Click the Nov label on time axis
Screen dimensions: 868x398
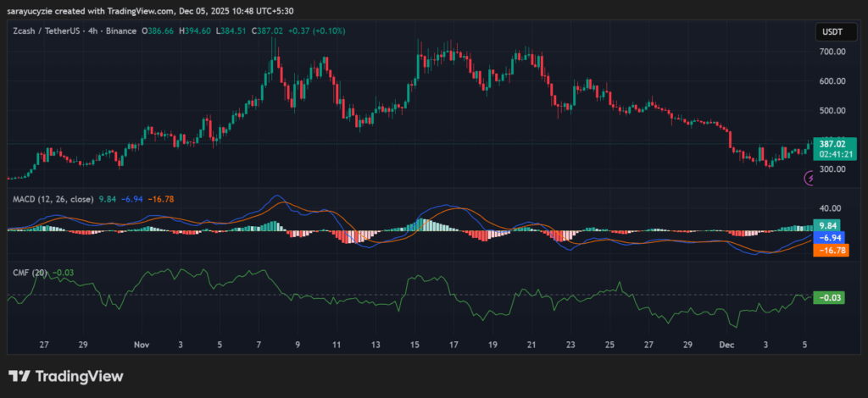pos(141,345)
